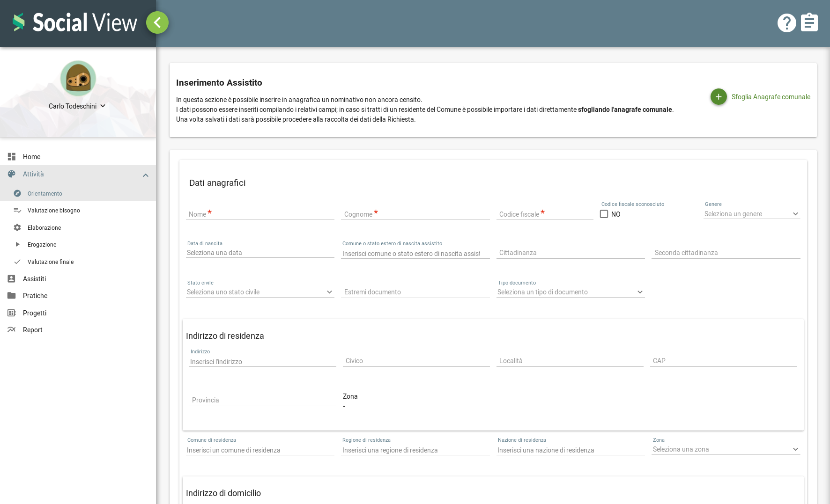Click the Pratiche folder icon
Screen dimensions: 830x504
[x=12, y=296]
